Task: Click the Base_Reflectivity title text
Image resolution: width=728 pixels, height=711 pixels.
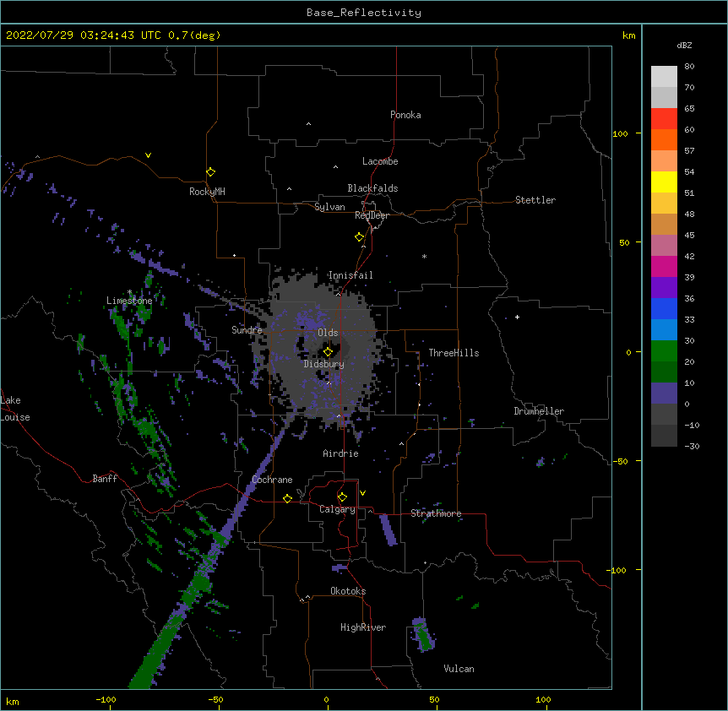Action: 364,13
